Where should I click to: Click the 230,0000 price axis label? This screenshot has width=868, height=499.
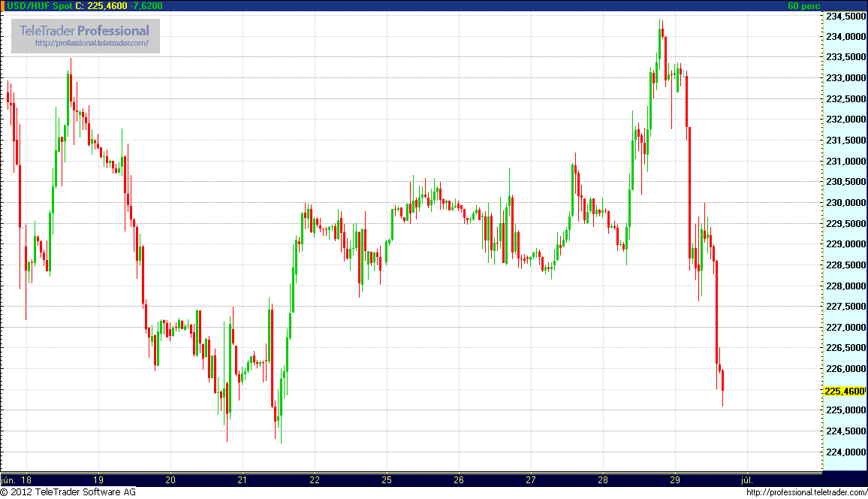point(846,203)
